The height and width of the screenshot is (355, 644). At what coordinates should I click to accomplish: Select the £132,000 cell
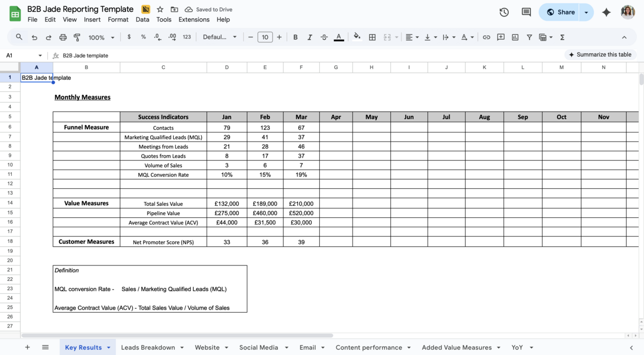pos(227,204)
